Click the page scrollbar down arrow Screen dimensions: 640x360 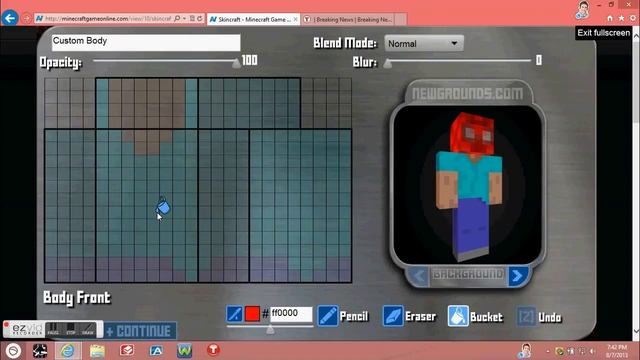tap(636, 331)
